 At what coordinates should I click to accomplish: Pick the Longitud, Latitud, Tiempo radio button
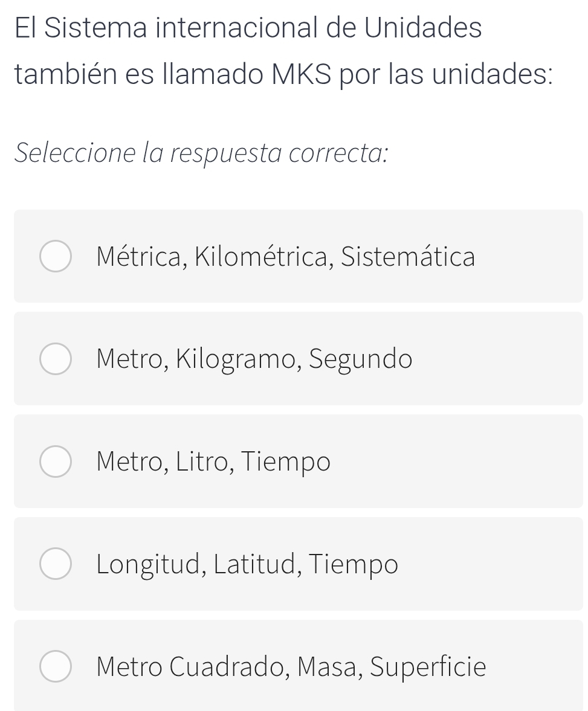(56, 565)
